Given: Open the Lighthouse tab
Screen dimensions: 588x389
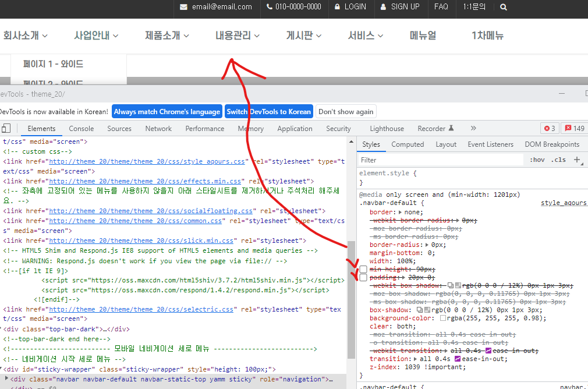Looking at the screenshot, I should point(387,129).
